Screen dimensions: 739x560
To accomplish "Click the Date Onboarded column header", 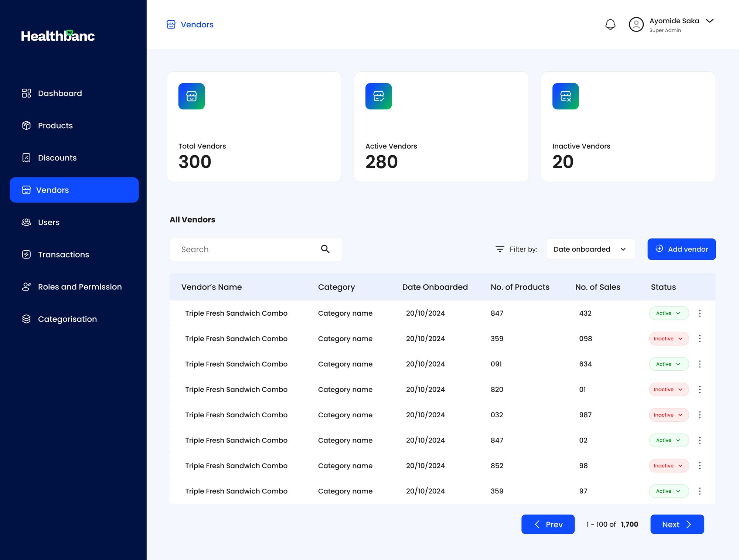I will (x=435, y=287).
